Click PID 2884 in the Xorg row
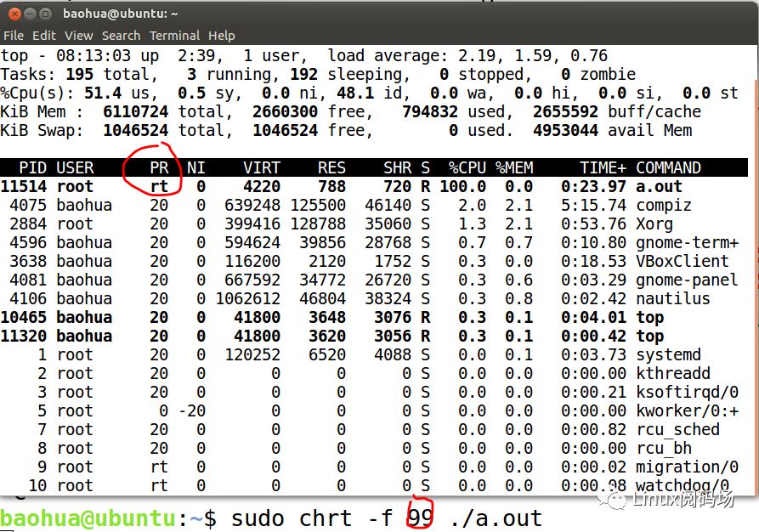This screenshot has width=759, height=532. click(28, 224)
